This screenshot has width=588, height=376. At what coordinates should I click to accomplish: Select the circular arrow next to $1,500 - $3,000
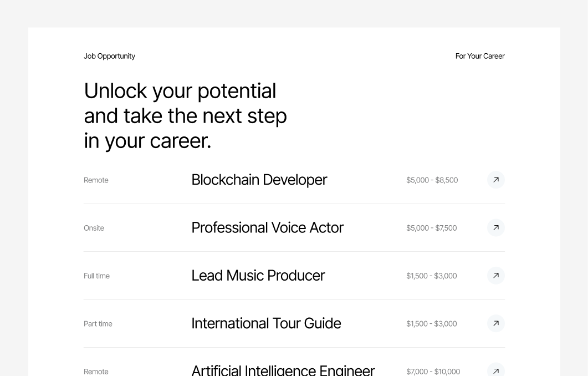pyautogui.click(x=496, y=275)
